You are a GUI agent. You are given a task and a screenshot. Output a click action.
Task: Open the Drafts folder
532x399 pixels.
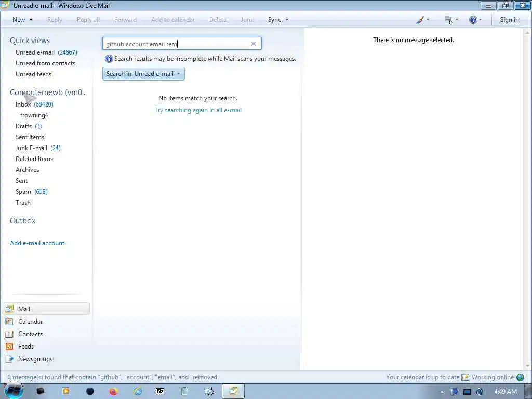pos(29,126)
